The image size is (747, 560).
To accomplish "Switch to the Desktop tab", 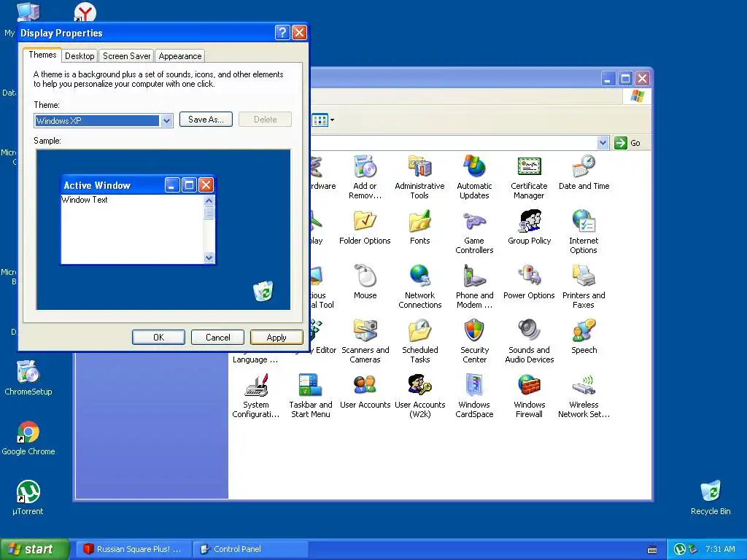I will (80, 55).
